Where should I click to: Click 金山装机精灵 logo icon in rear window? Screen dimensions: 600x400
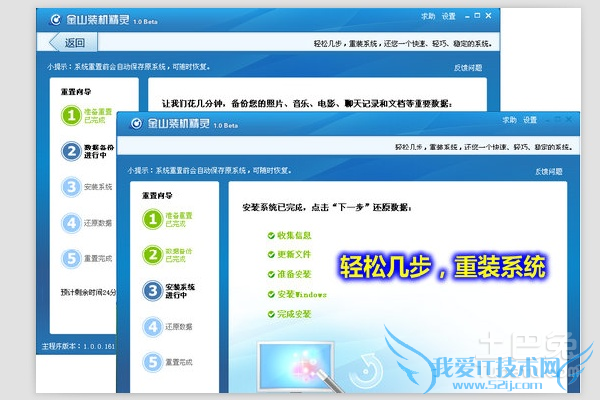(56, 20)
